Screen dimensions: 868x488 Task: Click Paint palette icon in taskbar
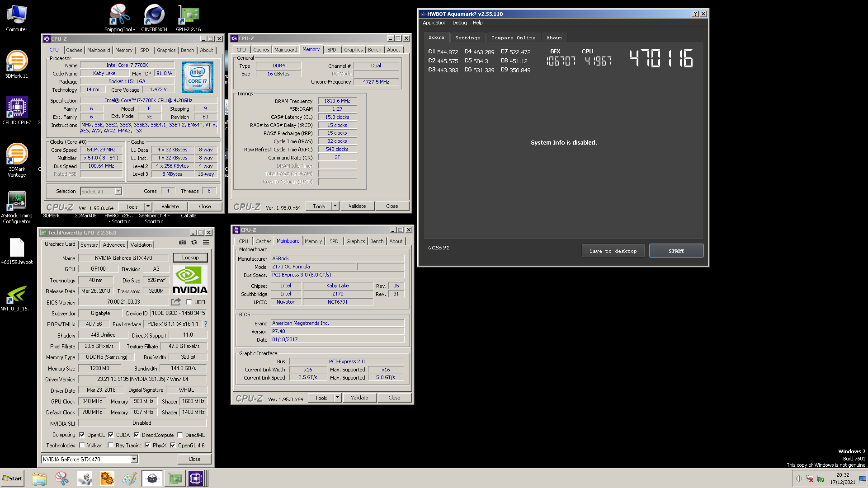pos(129,479)
